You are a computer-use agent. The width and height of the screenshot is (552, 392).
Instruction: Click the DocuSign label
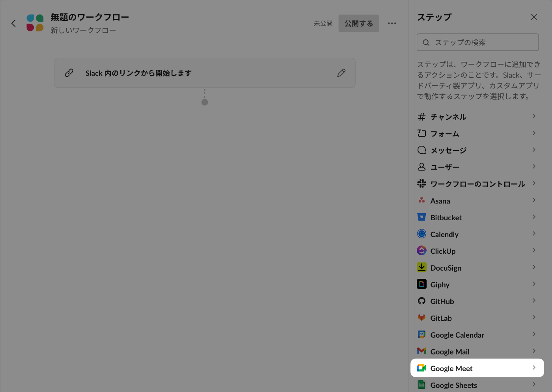tap(446, 268)
